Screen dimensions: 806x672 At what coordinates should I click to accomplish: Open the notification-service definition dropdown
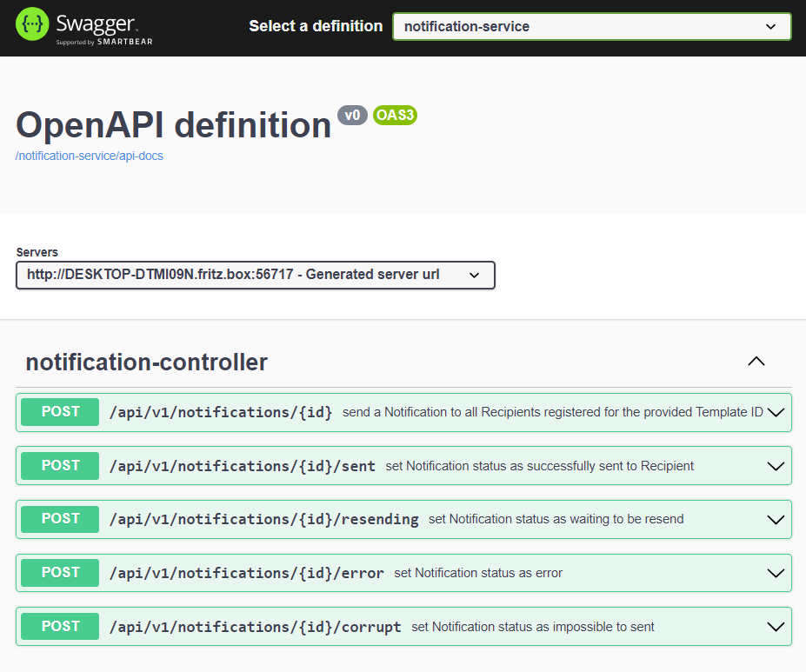591,27
